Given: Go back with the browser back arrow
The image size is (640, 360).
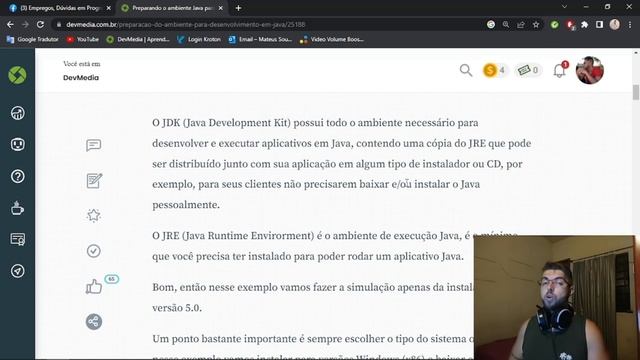Looking at the screenshot, I should tap(10, 24).
